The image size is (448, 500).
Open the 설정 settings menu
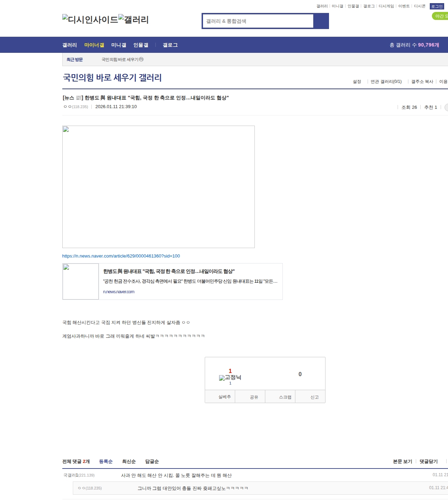(357, 82)
